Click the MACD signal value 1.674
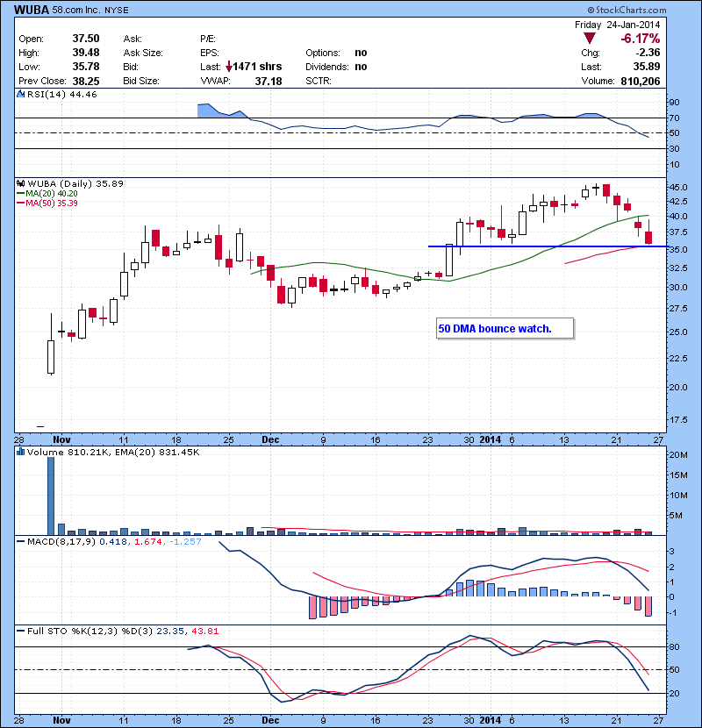This screenshot has width=702, height=728. [x=148, y=542]
